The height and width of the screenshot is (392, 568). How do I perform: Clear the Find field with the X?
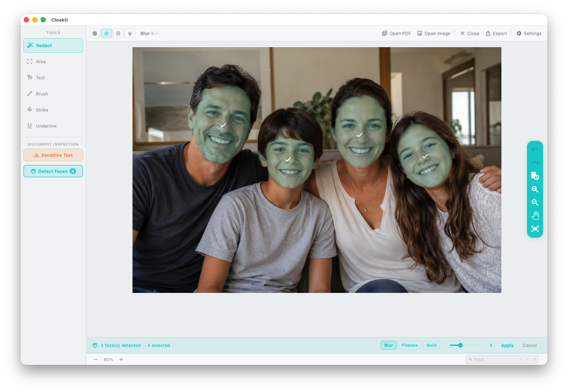pos(534,359)
